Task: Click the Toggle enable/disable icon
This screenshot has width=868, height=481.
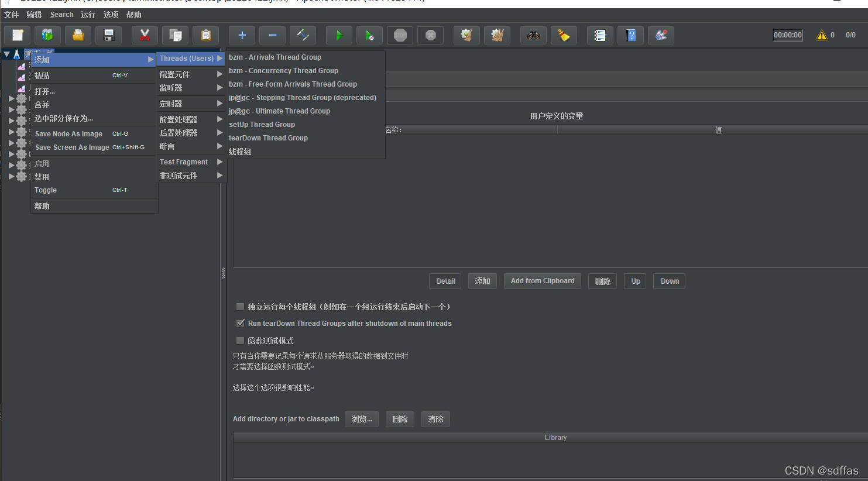Action: pyautogui.click(x=303, y=35)
